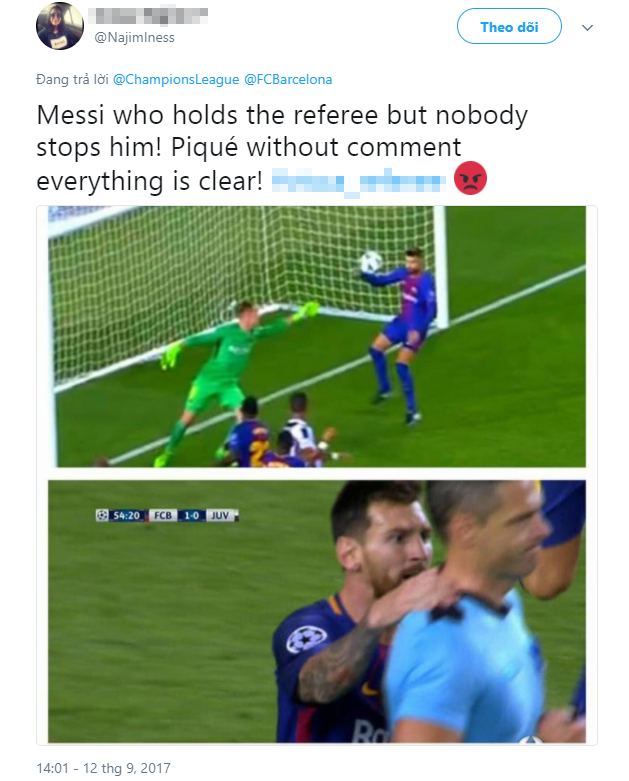629x781 pixels.
Task: Open the tweet author's profile avatar
Action: [x=60, y=26]
